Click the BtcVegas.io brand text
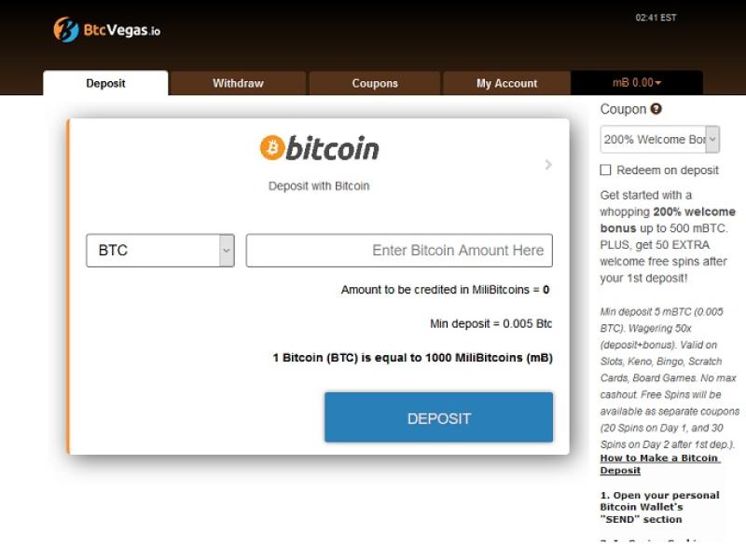The height and width of the screenshot is (560, 746). click(122, 31)
